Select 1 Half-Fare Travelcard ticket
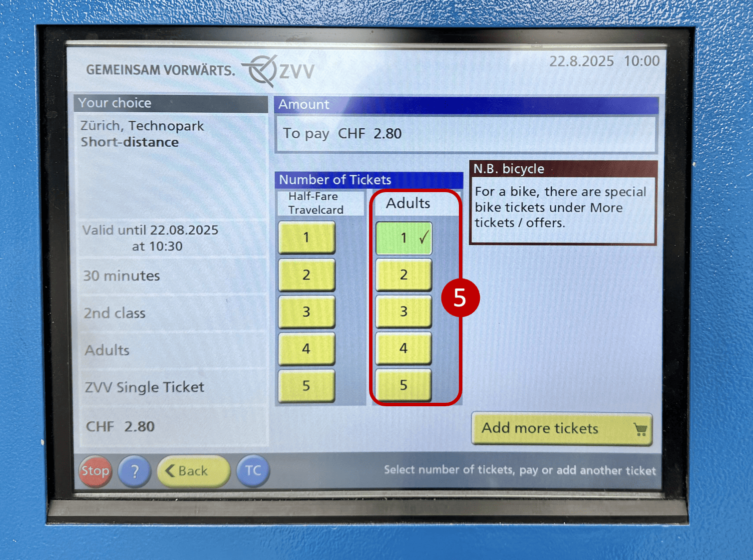 pyautogui.click(x=306, y=238)
